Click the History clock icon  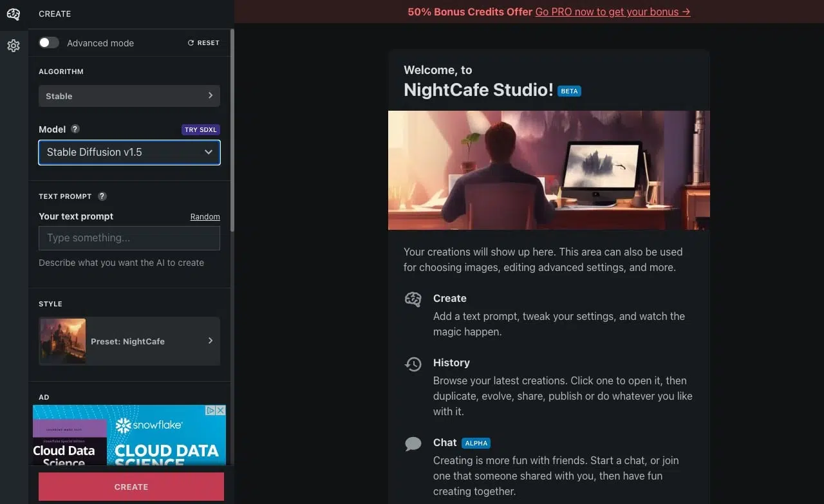click(x=413, y=364)
